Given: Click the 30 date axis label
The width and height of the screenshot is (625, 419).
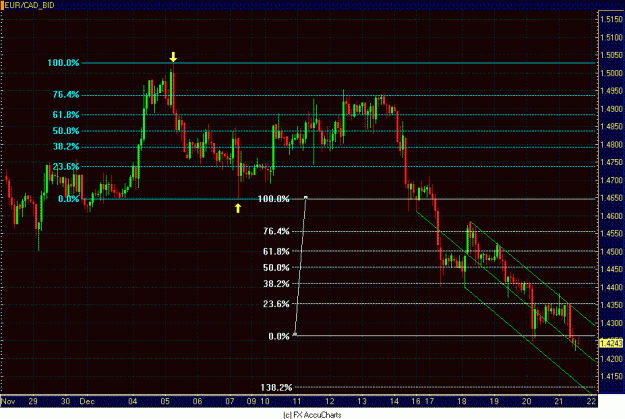Looking at the screenshot, I should point(66,401).
